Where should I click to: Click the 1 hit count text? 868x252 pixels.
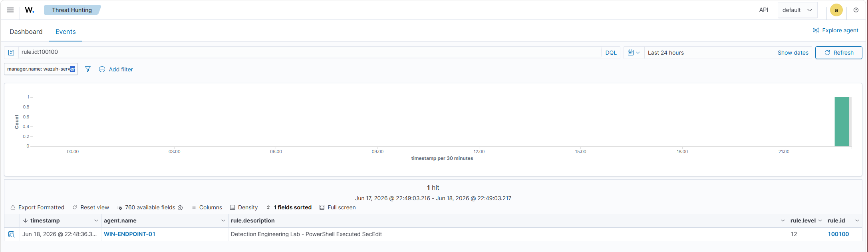pyautogui.click(x=433, y=187)
